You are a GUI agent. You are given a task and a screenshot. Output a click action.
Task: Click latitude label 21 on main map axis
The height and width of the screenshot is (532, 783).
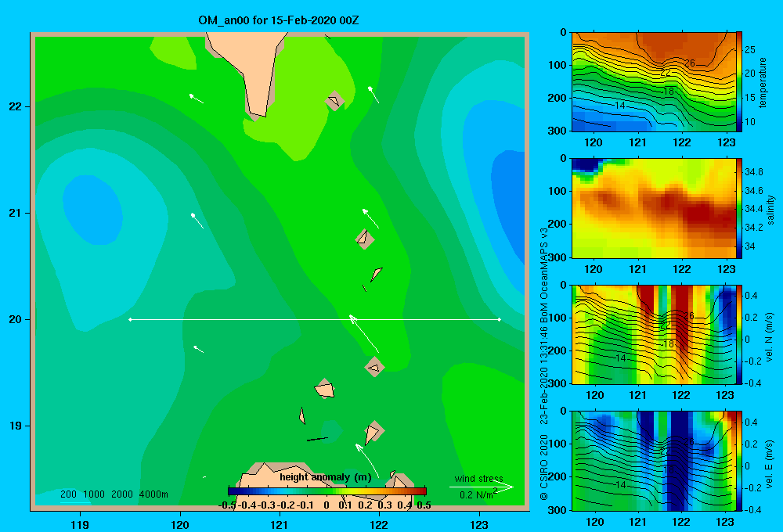pyautogui.click(x=16, y=213)
